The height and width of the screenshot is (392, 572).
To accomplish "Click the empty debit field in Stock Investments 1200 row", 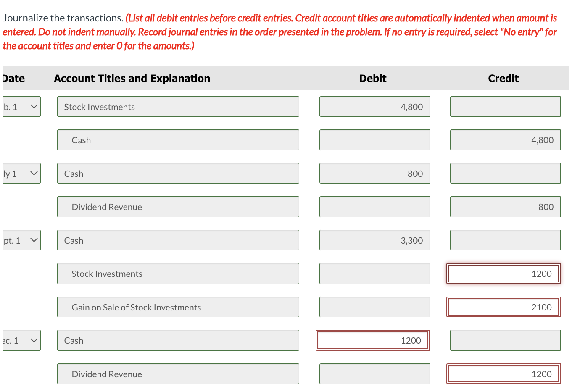I will [x=374, y=274].
